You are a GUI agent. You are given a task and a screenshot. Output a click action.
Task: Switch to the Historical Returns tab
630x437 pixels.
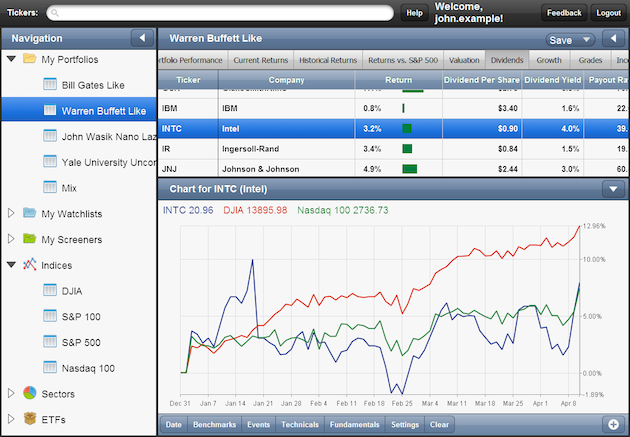click(x=328, y=60)
